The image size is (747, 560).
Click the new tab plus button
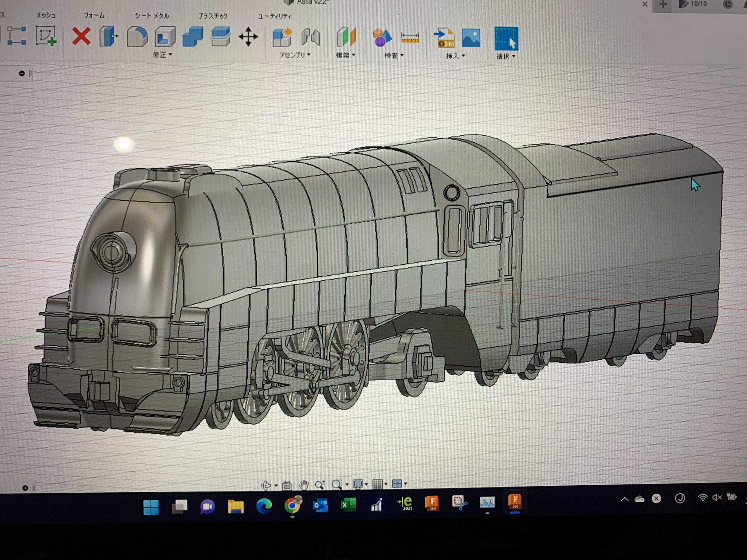pos(663,4)
